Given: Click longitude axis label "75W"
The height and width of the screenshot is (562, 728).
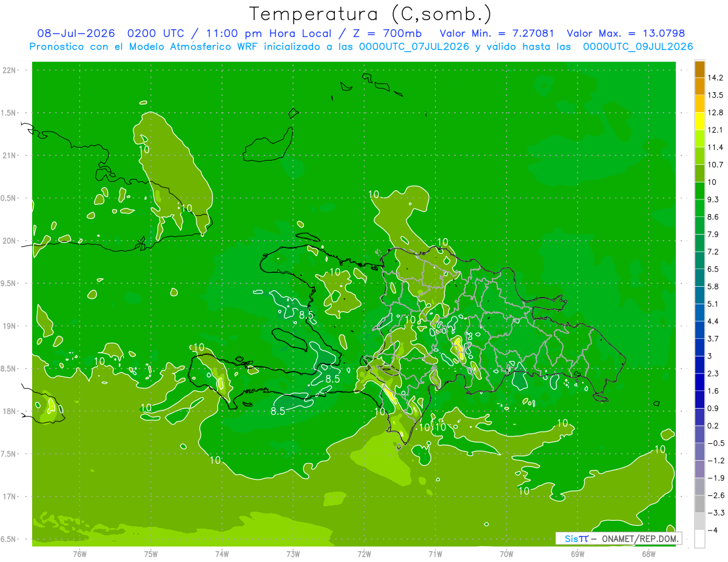Looking at the screenshot, I should [x=151, y=554].
